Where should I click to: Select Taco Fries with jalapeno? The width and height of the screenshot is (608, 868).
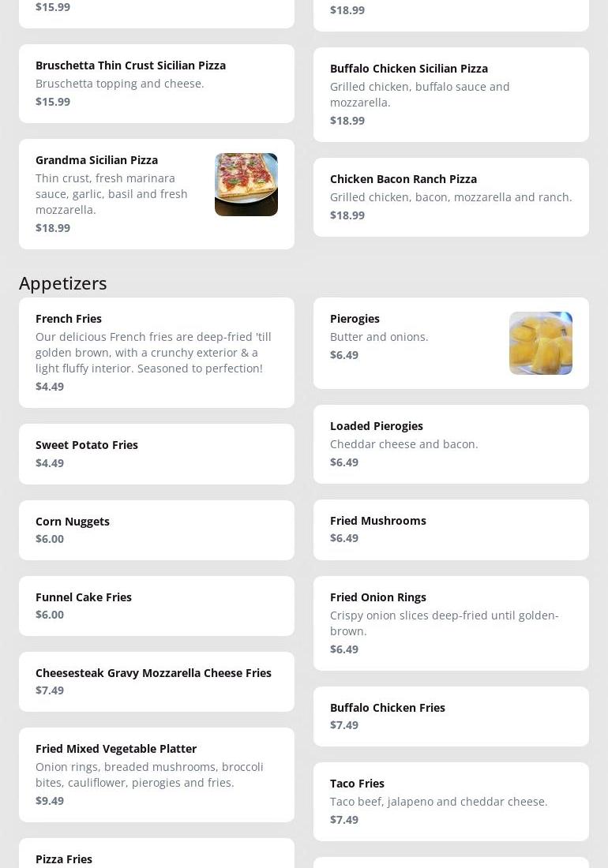[452, 802]
